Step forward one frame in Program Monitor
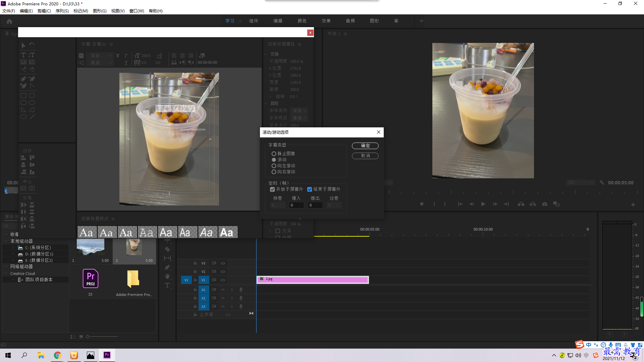The width and height of the screenshot is (644, 362). click(495, 204)
